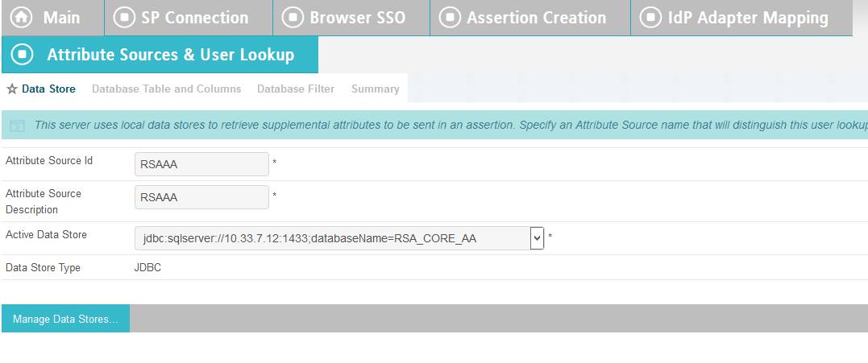Click the info banner terminal icon
The image size is (868, 363).
pyautogui.click(x=17, y=126)
